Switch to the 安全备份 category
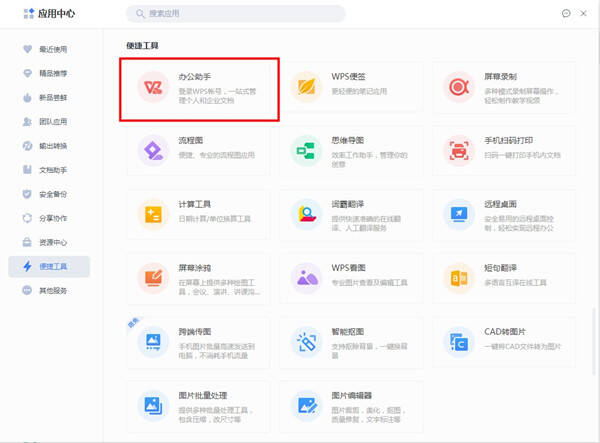This screenshot has height=443, width=600. pyautogui.click(x=49, y=194)
